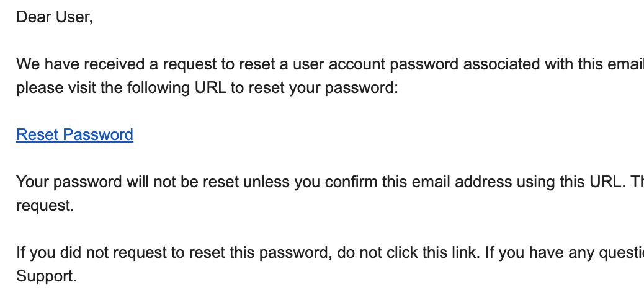
Task: Click the 'Dear User,' greeting text
Action: pos(55,17)
